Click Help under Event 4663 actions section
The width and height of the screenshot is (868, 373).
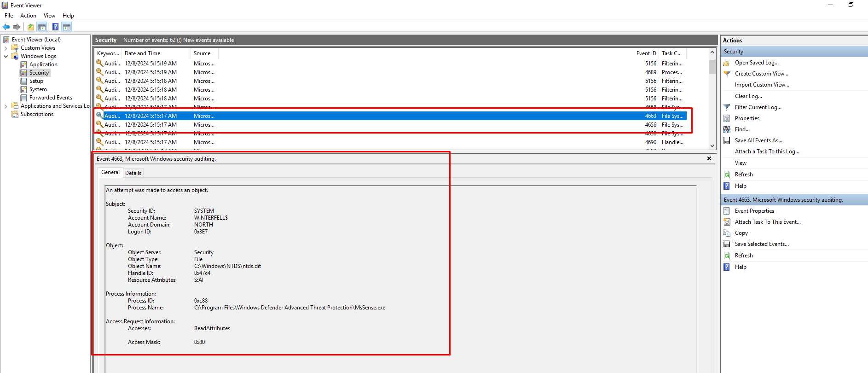(x=741, y=267)
